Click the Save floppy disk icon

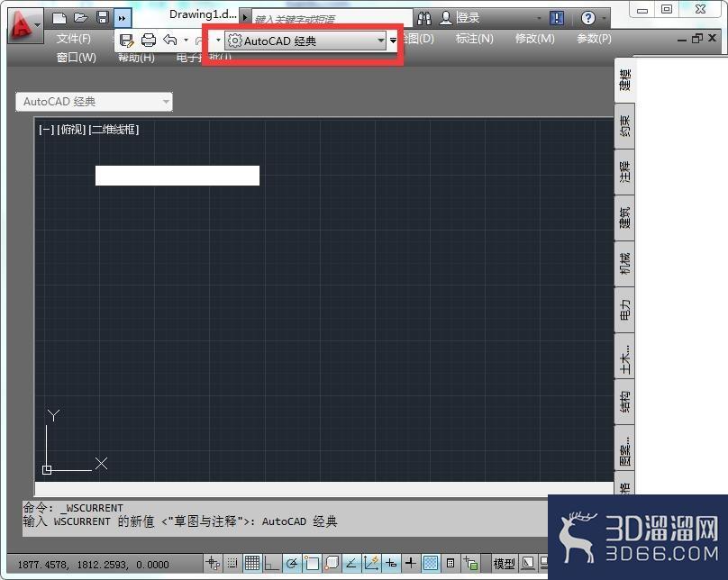pyautogui.click(x=102, y=18)
